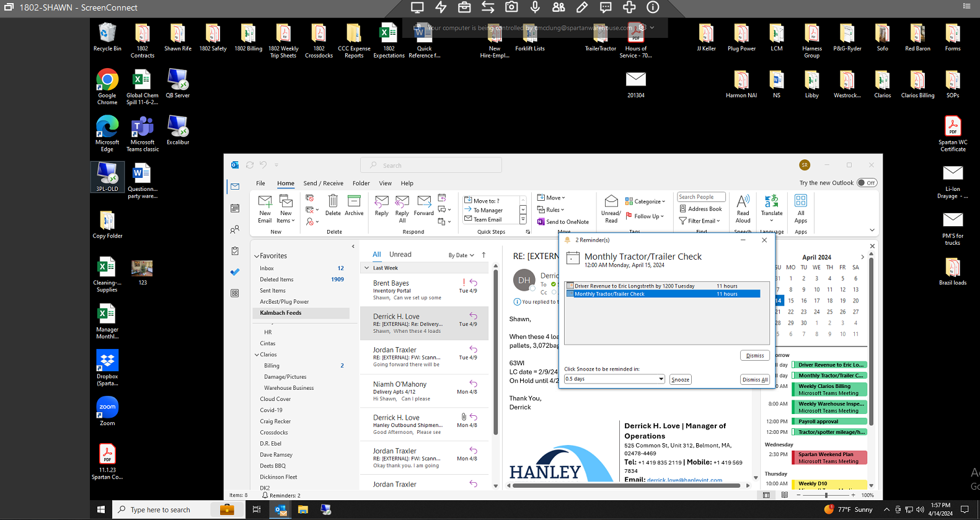The height and width of the screenshot is (520, 980).
Task: Click the ScreenConnect lightning bolt icon
Action: coord(441,7)
